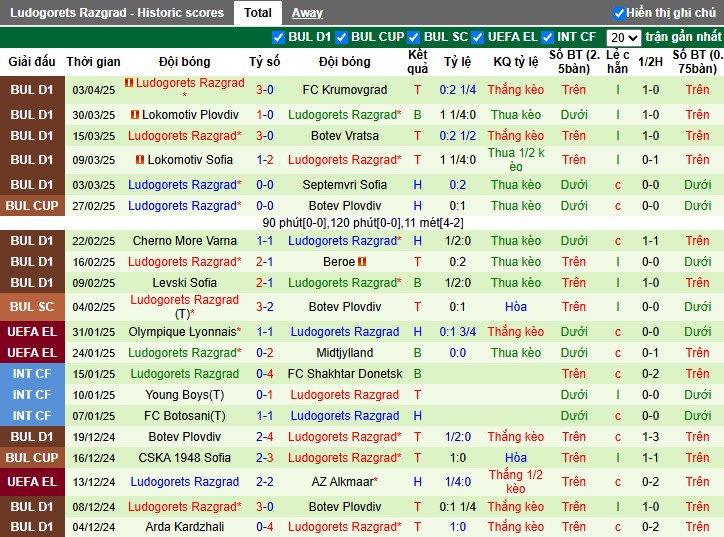This screenshot has height=537, width=724.
Task: Switch to the Total tab
Action: [258, 12]
